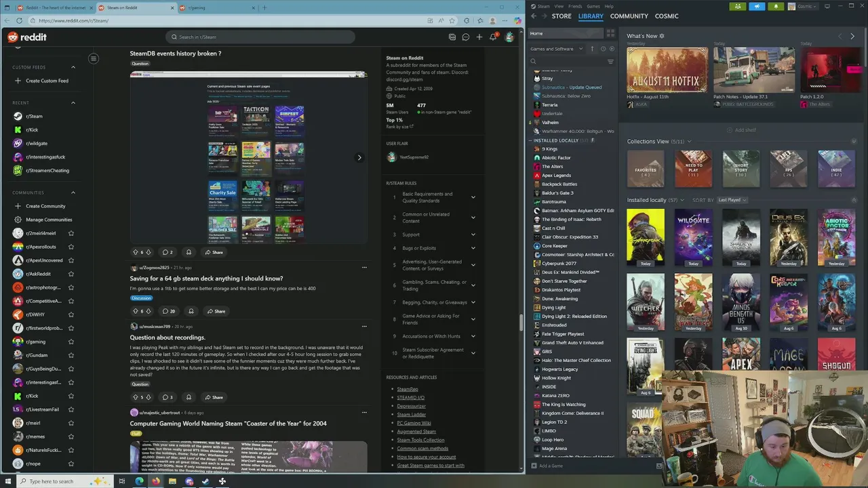Click Add shelf in Steam library
This screenshot has width=868, height=488.
tap(741, 130)
